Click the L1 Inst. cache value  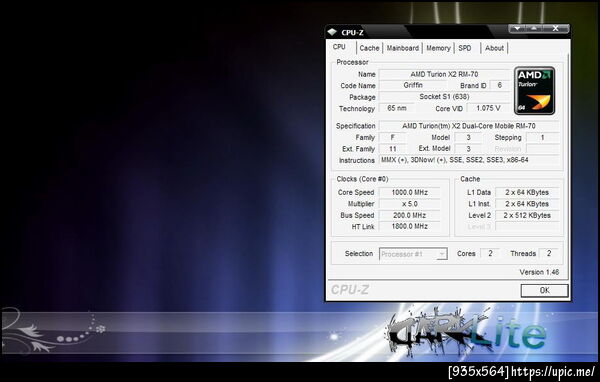coord(527,204)
